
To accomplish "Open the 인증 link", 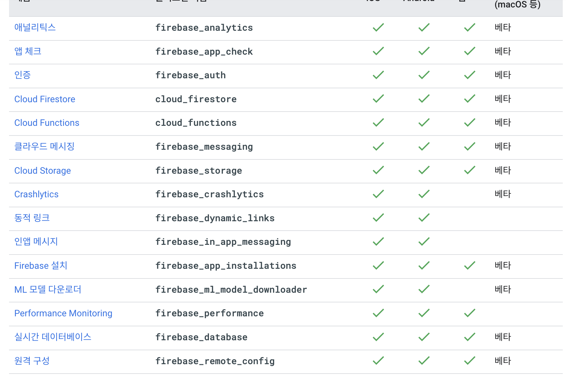I will pyautogui.click(x=23, y=75).
